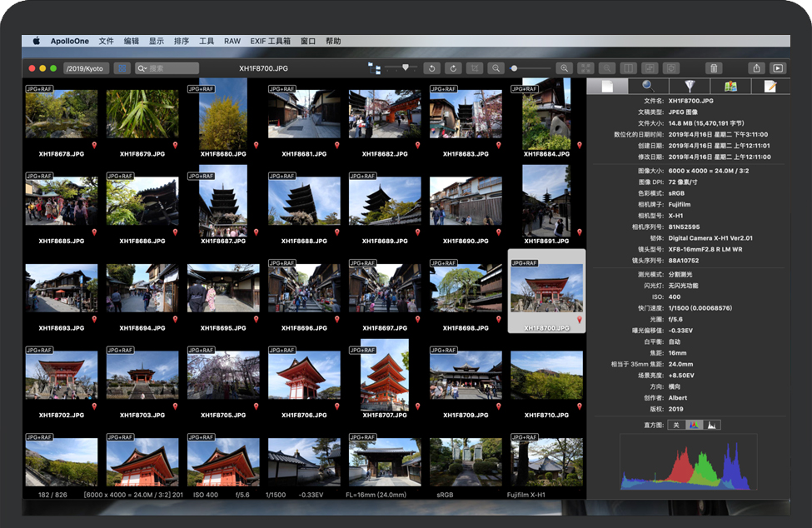The image size is (812, 528).
Task: Open the 排序 menu in menu bar
Action: click(x=181, y=41)
